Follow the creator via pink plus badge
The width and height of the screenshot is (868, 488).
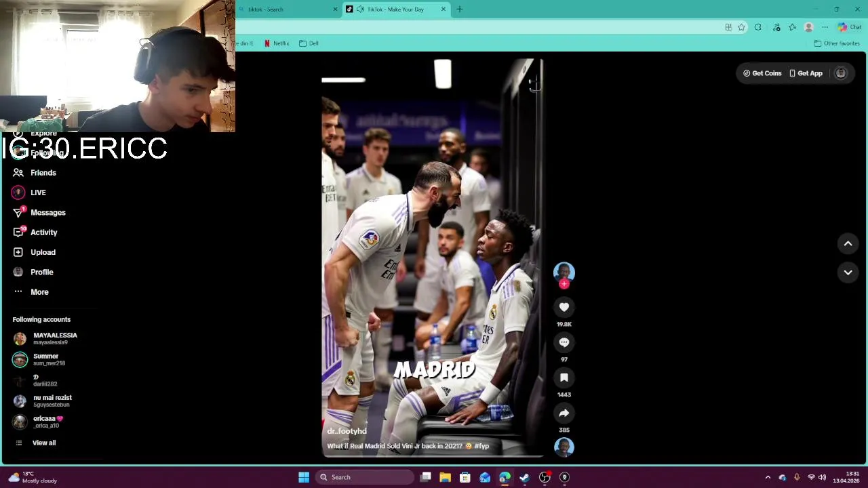click(x=564, y=284)
